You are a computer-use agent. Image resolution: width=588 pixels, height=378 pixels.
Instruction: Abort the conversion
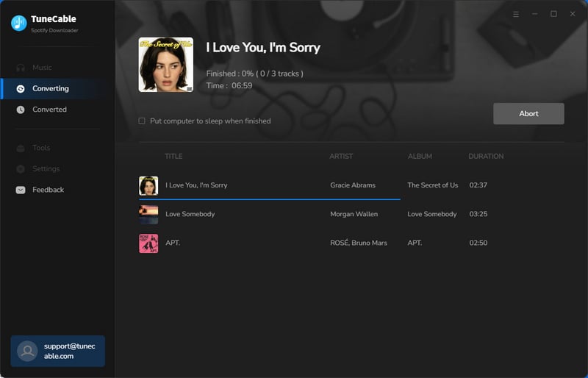(528, 114)
